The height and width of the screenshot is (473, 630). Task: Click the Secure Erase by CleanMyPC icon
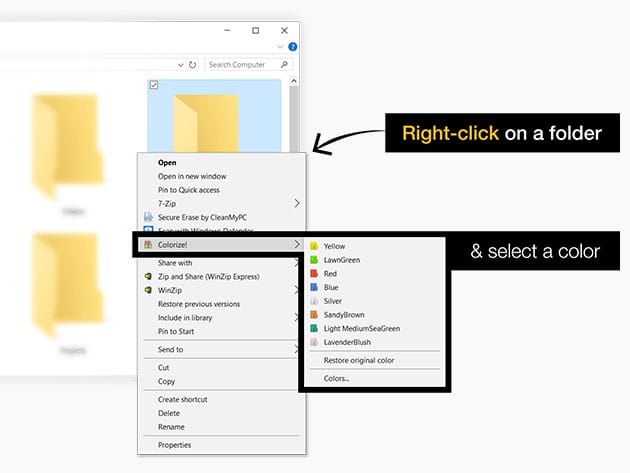[148, 216]
